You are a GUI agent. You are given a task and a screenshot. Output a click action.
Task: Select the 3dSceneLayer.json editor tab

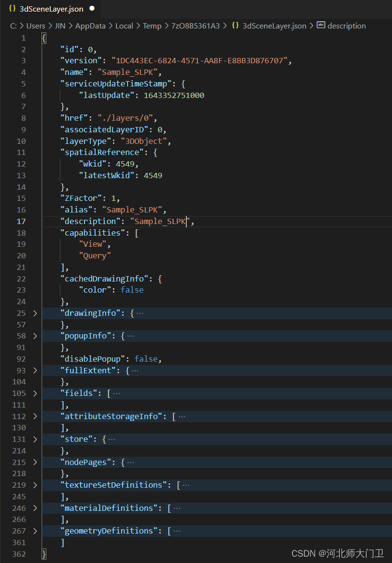[x=51, y=9]
